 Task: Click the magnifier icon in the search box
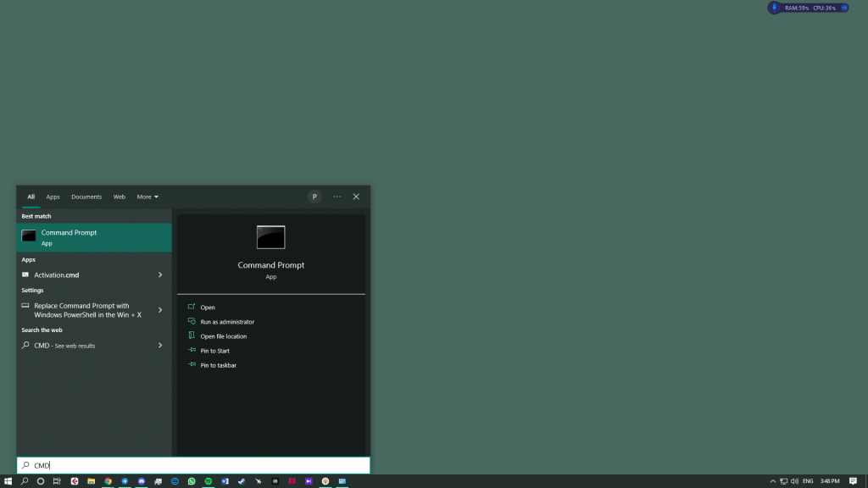(27, 464)
